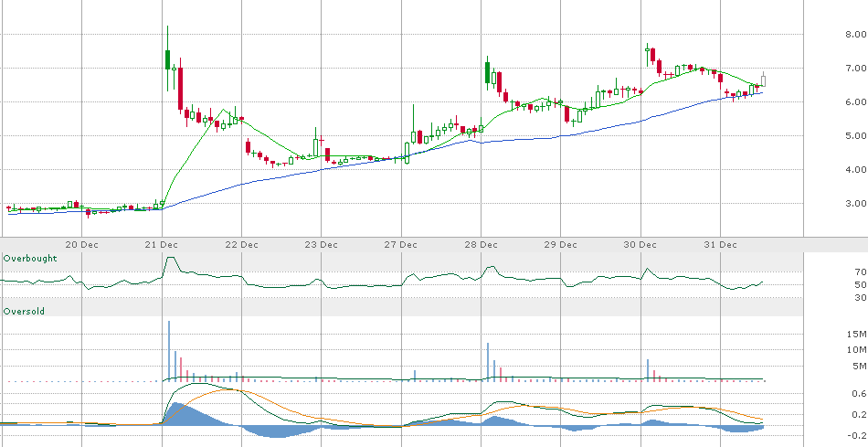Select the 21 Dec date label
Viewport: 868px width, 447px height.
pos(163,245)
